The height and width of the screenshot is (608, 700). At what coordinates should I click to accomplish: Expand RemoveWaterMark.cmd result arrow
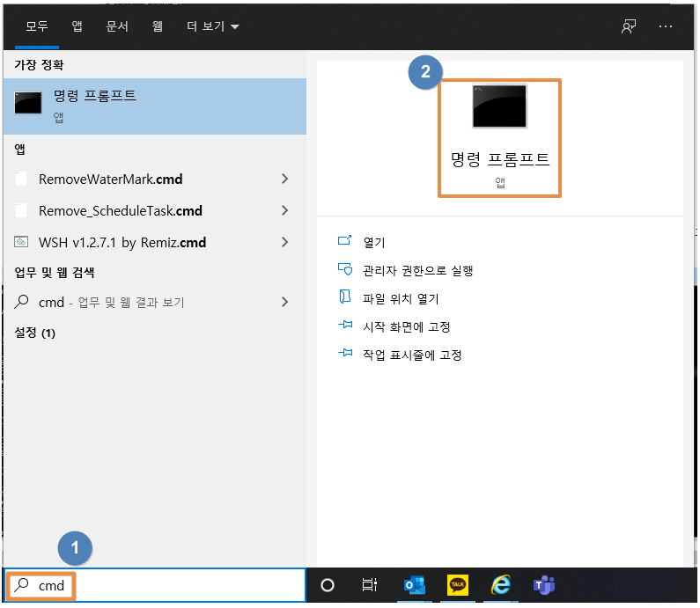pos(284,179)
